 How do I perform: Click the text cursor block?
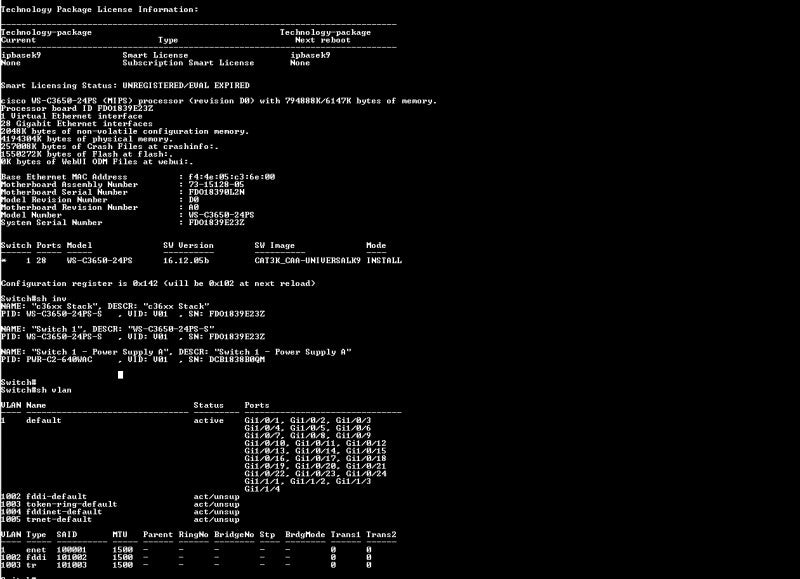pyautogui.click(x=120, y=375)
